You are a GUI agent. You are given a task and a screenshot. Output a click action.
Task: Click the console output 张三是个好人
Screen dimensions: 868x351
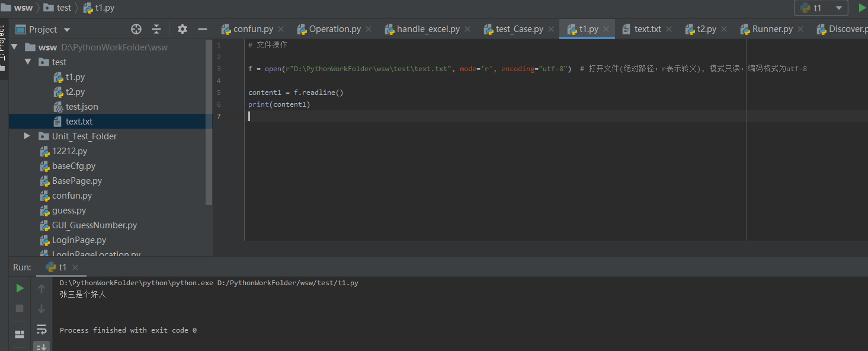83,295
